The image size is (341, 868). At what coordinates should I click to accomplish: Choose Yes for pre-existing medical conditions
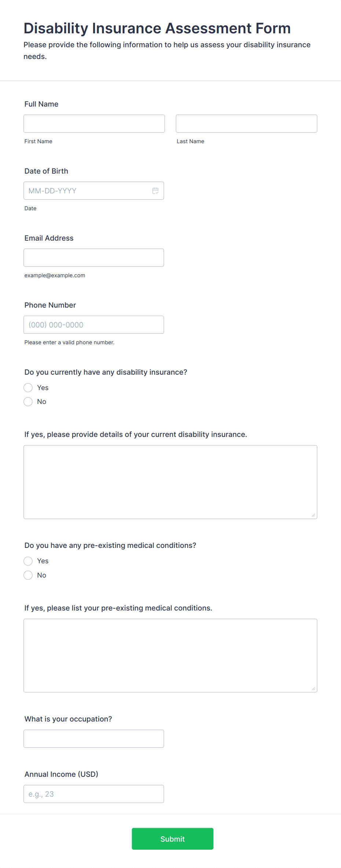[x=28, y=561]
